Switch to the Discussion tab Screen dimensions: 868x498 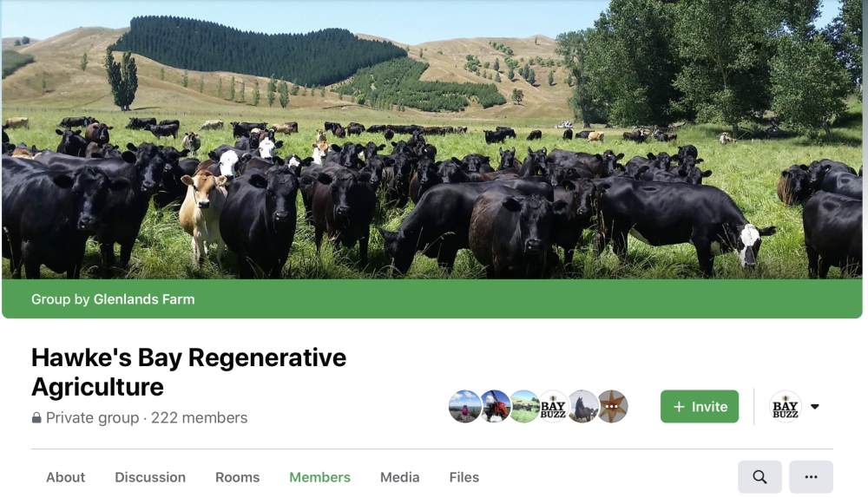150,477
